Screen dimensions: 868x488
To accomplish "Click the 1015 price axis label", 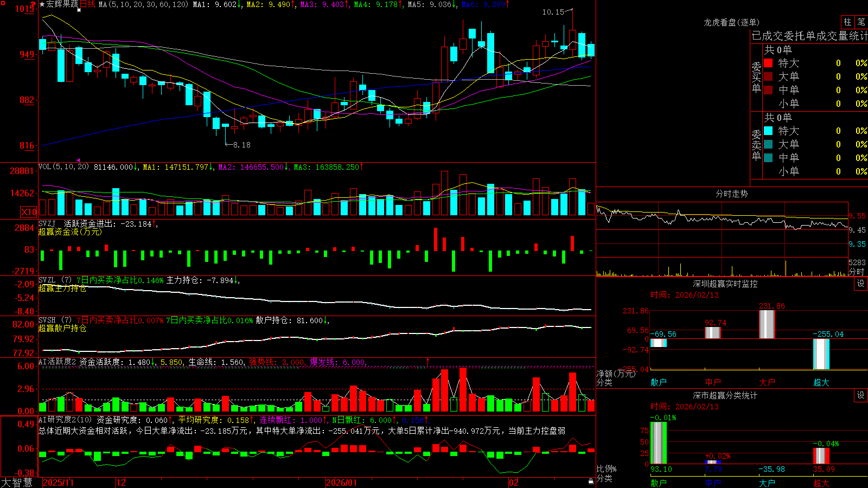I will 25,9.
